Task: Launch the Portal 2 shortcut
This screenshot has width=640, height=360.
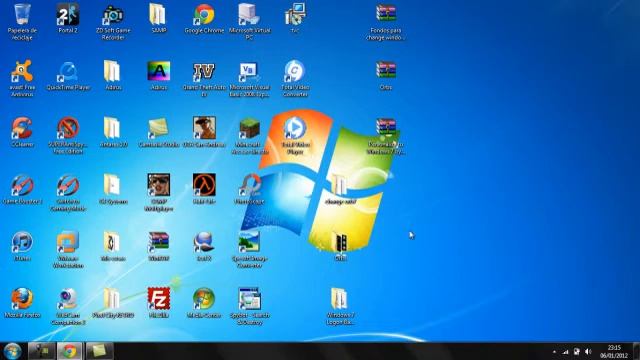Action: pos(68,14)
